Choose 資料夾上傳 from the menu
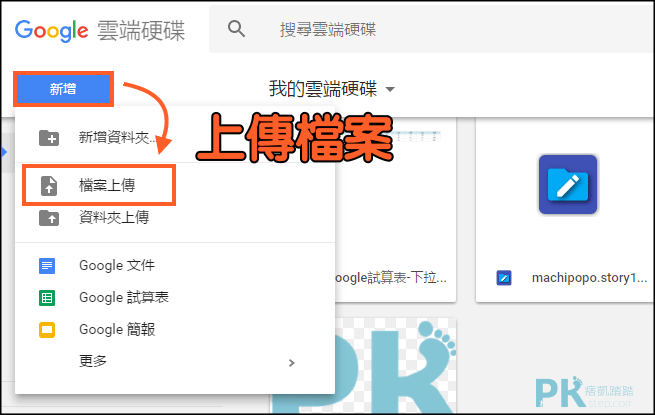Screen dimensions: 655x415 (x=114, y=217)
